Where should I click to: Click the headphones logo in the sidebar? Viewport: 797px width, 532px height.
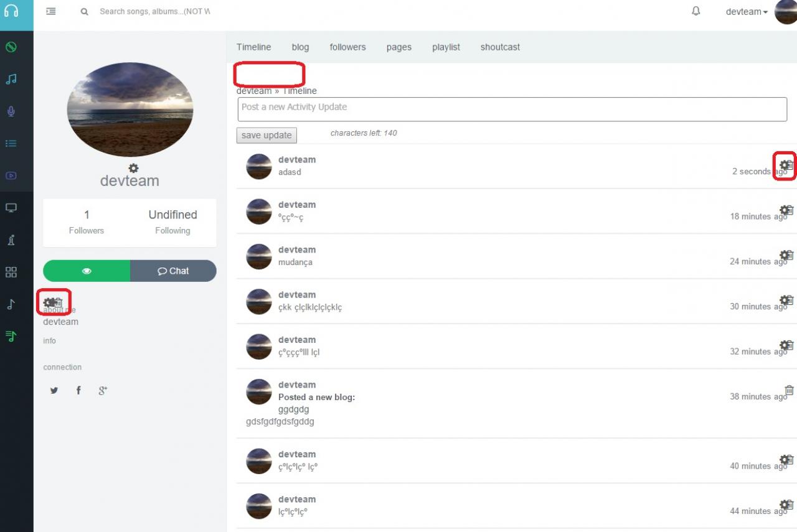tap(11, 11)
